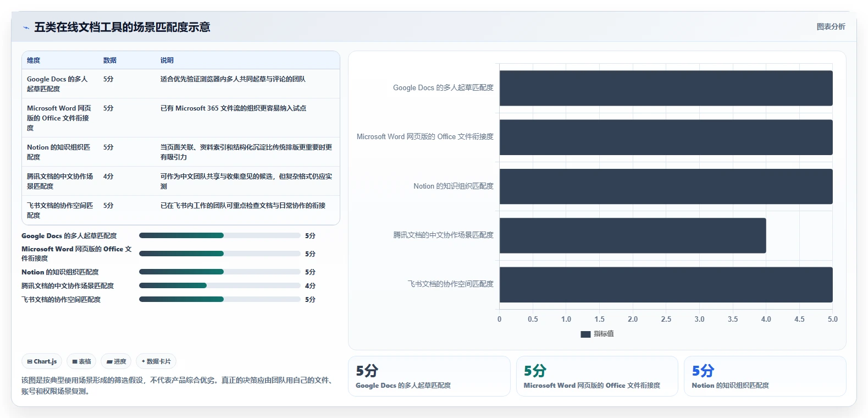The image size is (868, 418).
Task: Click the Google Docs 的多人起草匹配度 progress bar
Action: [220, 235]
